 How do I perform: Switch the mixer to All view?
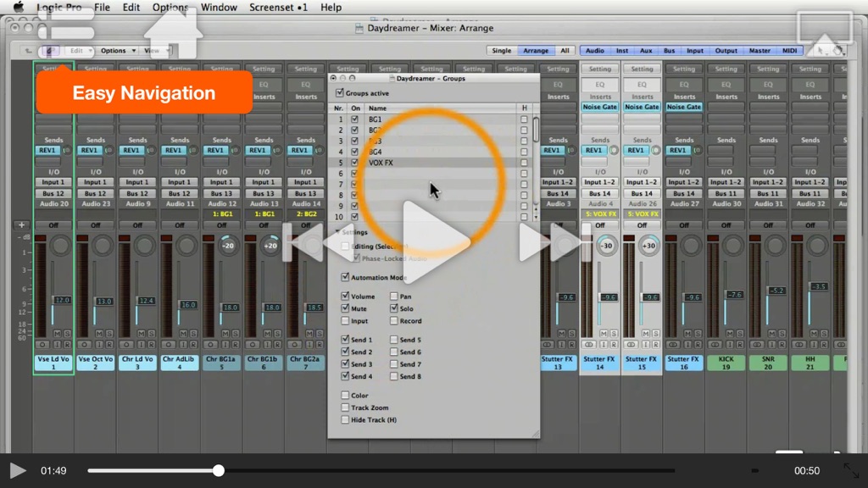[x=565, y=50]
